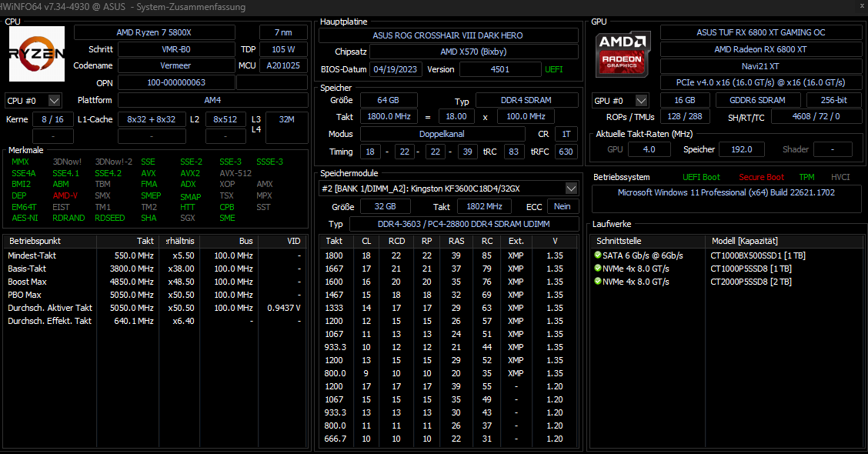
Task: Click the Schnittstelle column header
Action: pos(648,241)
